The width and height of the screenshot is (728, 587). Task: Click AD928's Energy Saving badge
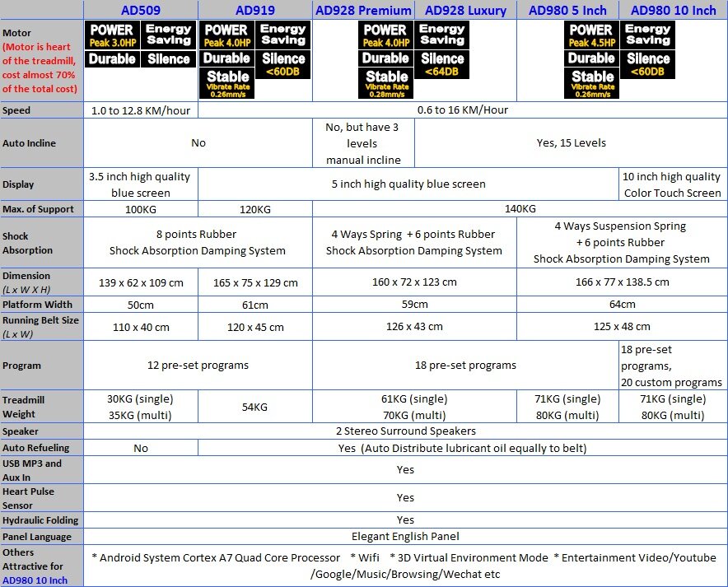441,35
